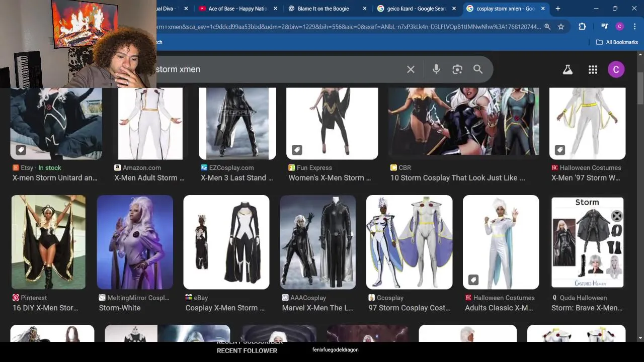Click the AAACosplay black leather Storm thumbnail
The image size is (644, 362).
(x=317, y=242)
